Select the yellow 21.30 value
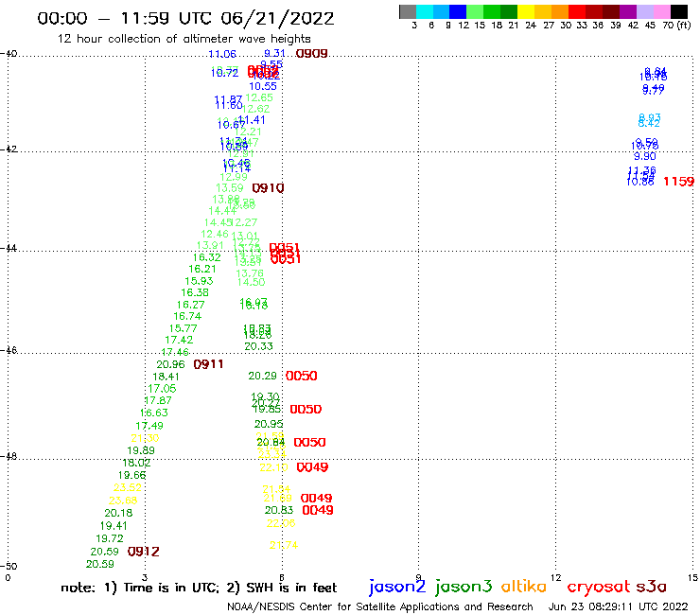The width and height of the screenshot is (700, 615). click(x=145, y=438)
